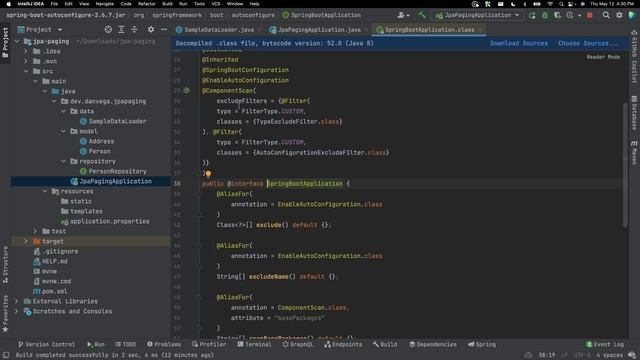Click the intention lightbulb in editor

(208, 173)
